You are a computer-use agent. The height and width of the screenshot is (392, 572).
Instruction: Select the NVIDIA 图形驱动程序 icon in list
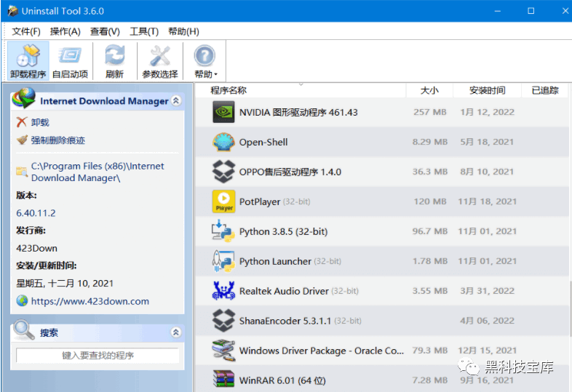click(x=223, y=113)
